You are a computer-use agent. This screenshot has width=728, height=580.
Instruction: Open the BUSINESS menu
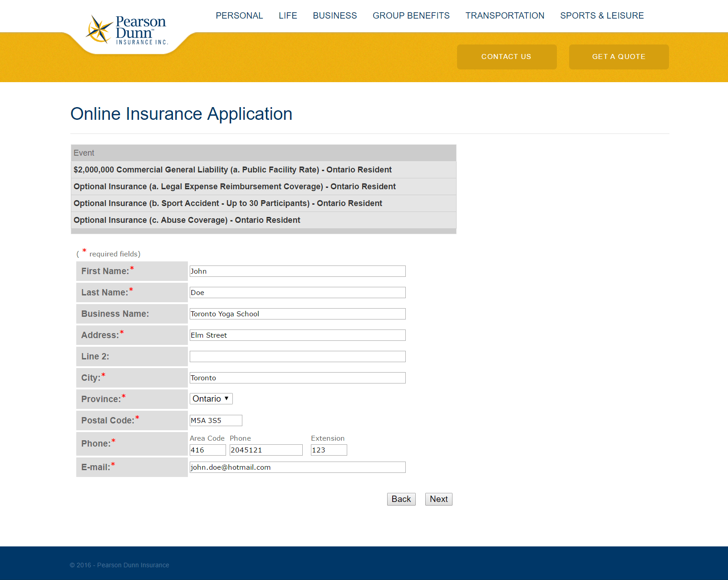coord(335,15)
